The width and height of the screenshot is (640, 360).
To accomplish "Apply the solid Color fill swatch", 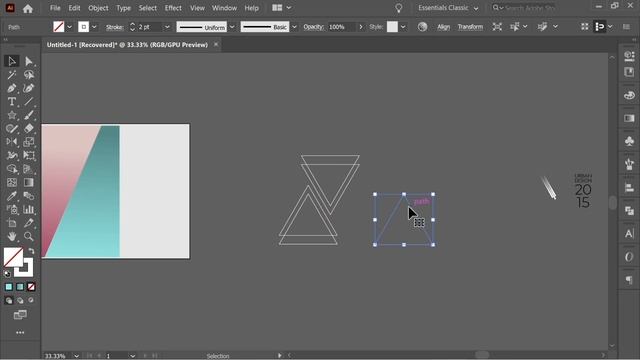I will (x=9, y=287).
